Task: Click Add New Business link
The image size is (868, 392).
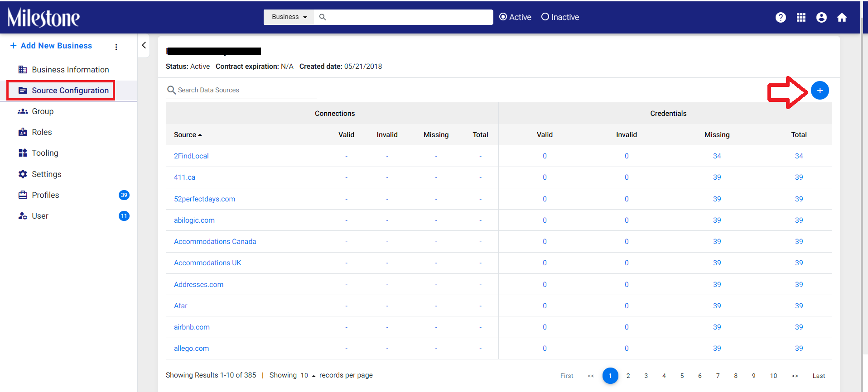Action: click(x=51, y=46)
